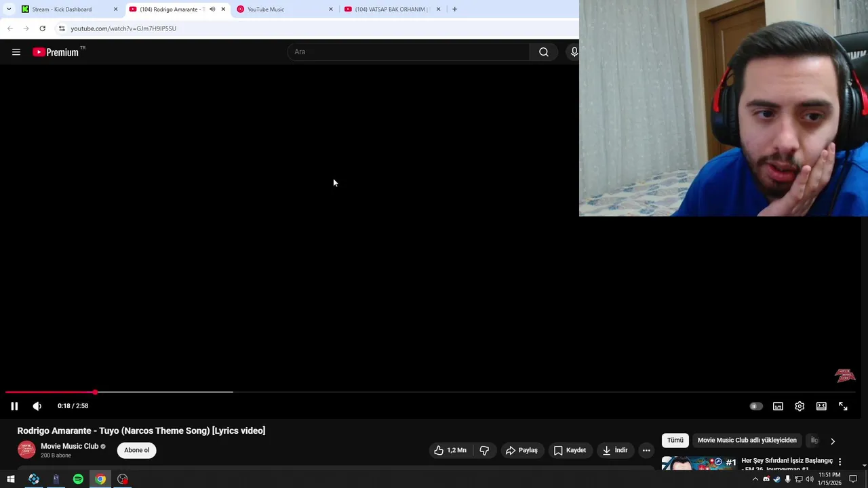
Task: Download the video via İndir
Action: 615,450
